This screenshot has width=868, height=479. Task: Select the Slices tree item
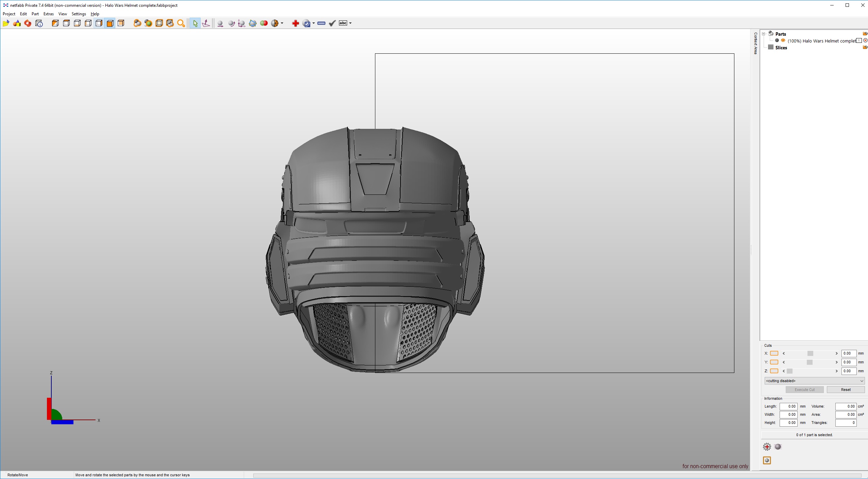[x=781, y=48]
